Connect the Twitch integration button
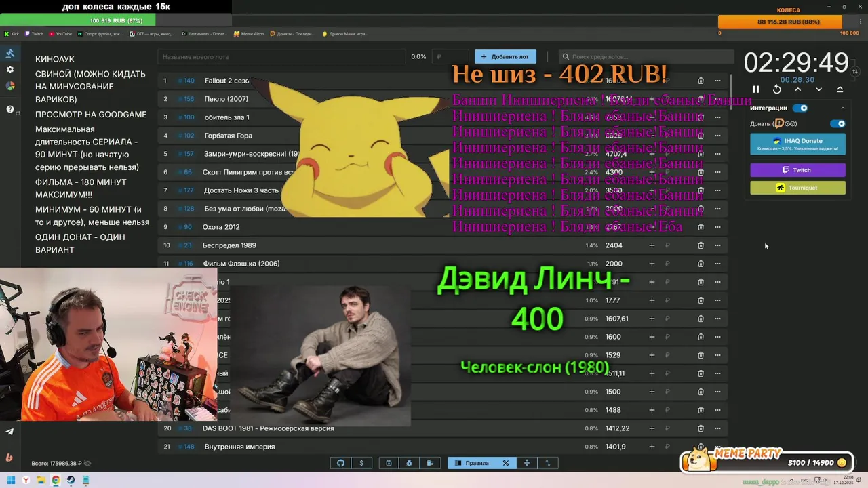 [797, 170]
